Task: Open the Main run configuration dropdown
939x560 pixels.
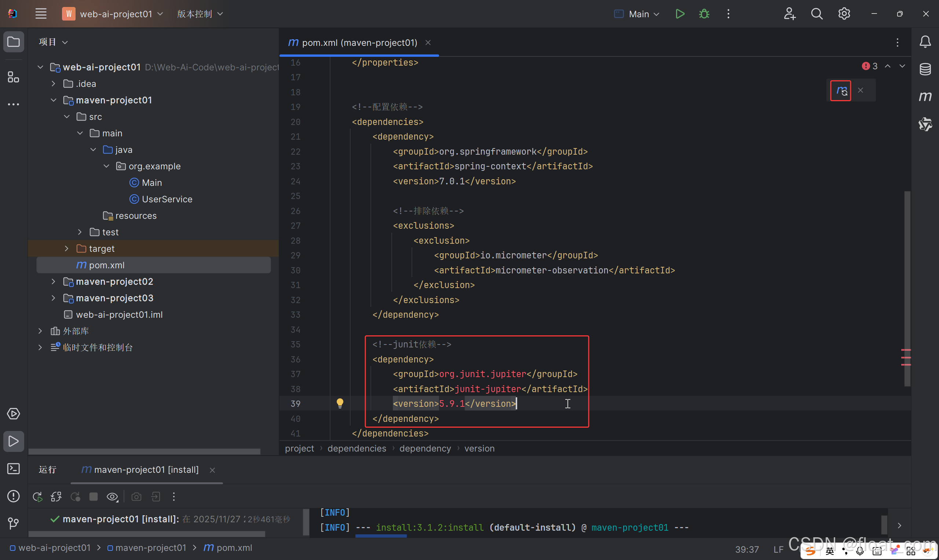Action: pos(638,14)
